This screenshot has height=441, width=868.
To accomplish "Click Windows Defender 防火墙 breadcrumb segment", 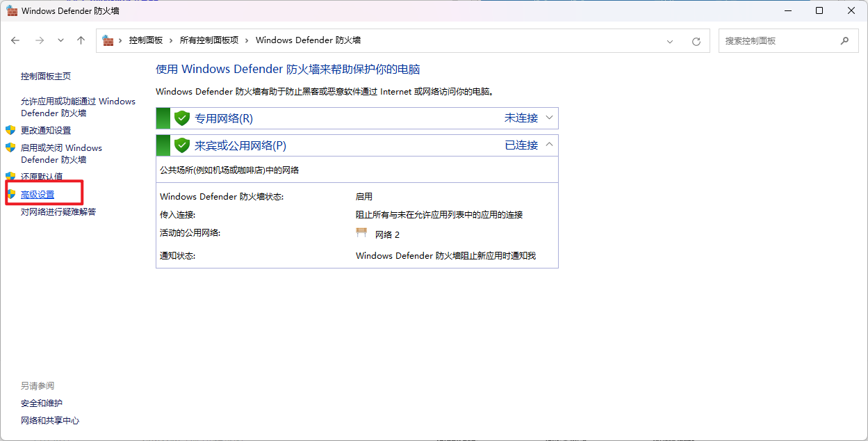I will point(308,40).
